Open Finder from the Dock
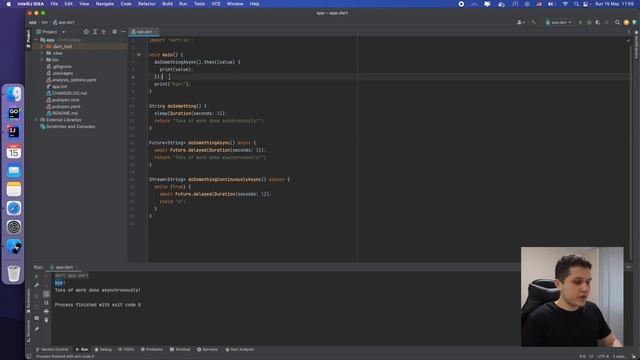This screenshot has width=640, height=360. pos(13,94)
